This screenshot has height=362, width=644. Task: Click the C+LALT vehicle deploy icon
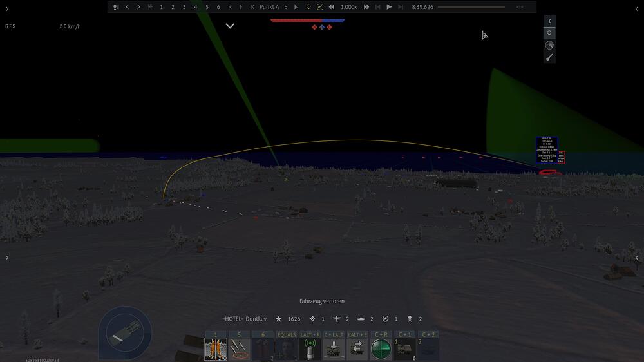[x=334, y=349]
